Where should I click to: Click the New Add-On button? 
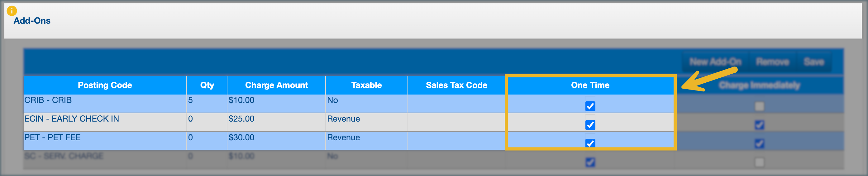pos(715,62)
